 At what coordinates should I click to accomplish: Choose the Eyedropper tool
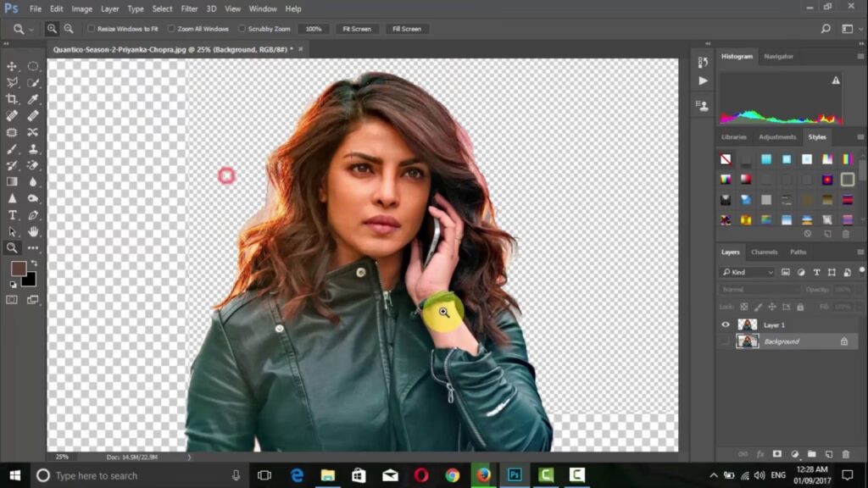point(33,99)
